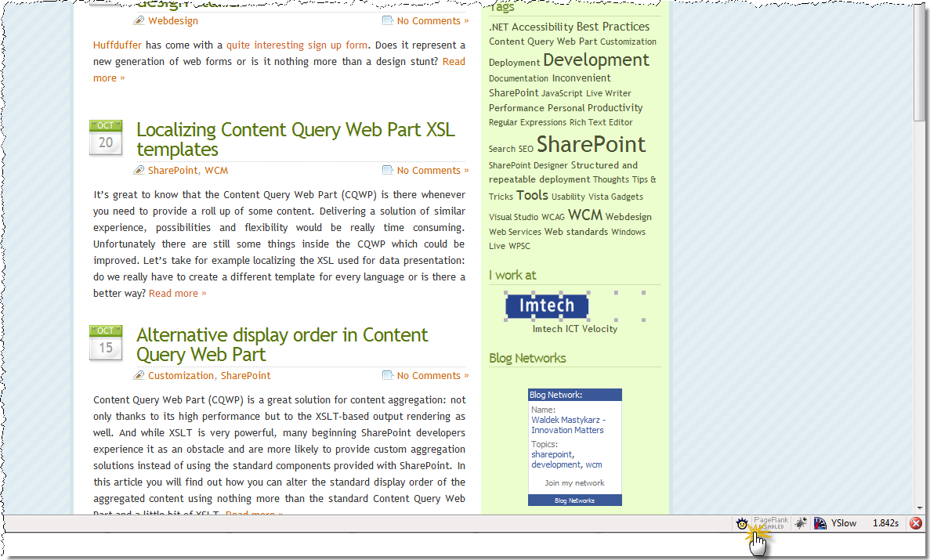Click the red X error icon
Screen dimensions: 930x560
tap(916, 523)
